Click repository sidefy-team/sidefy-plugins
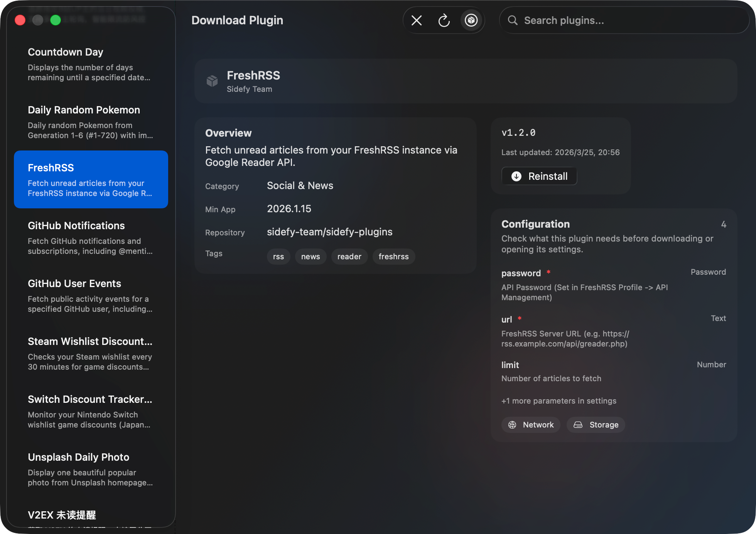Viewport: 756px width, 534px height. tap(330, 232)
